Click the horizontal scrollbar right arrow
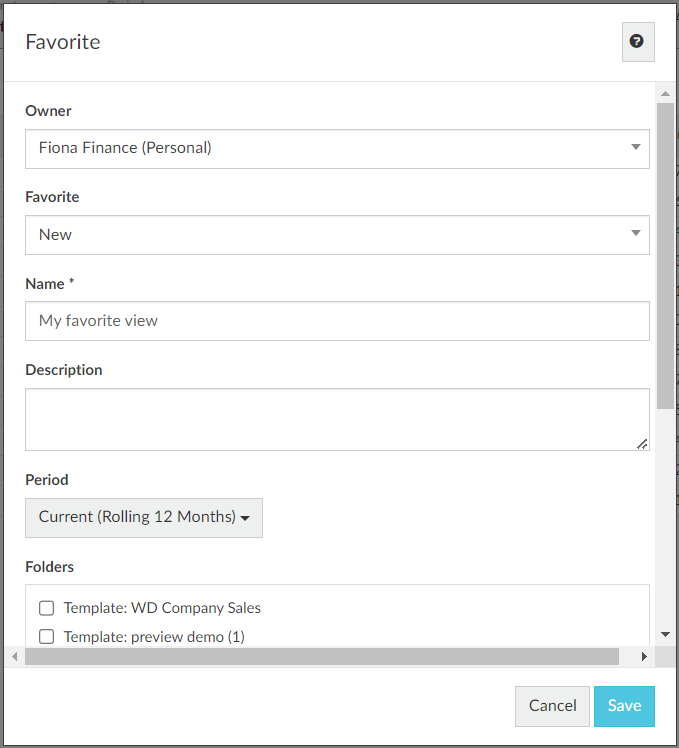This screenshot has width=679, height=748. pyautogui.click(x=644, y=656)
